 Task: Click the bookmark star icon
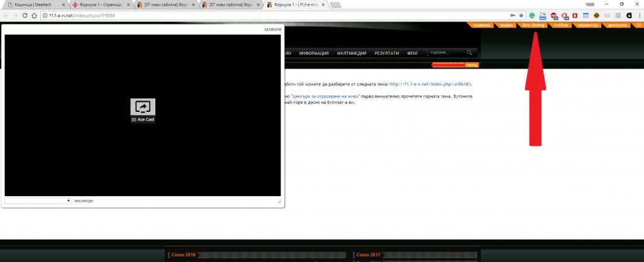click(x=521, y=15)
